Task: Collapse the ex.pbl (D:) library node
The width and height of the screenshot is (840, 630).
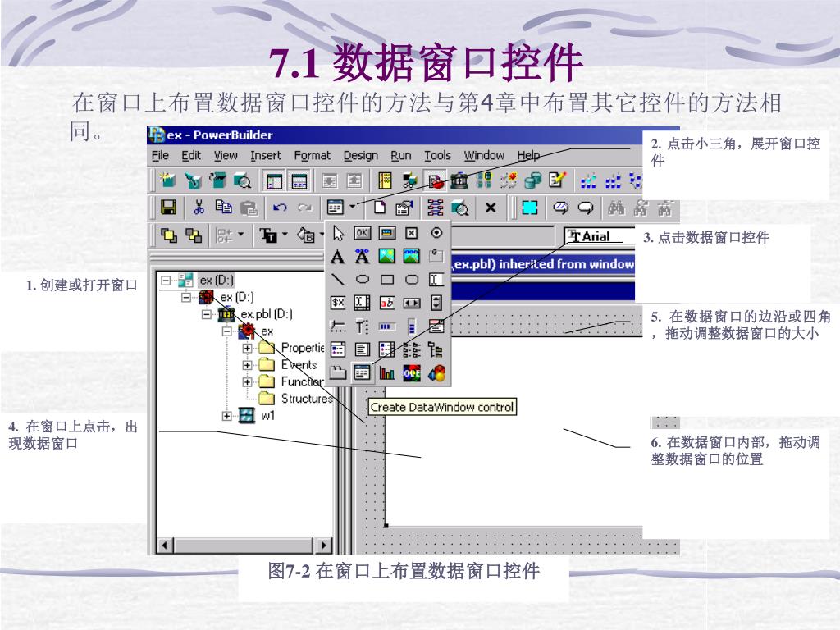Action: pyautogui.click(x=206, y=314)
